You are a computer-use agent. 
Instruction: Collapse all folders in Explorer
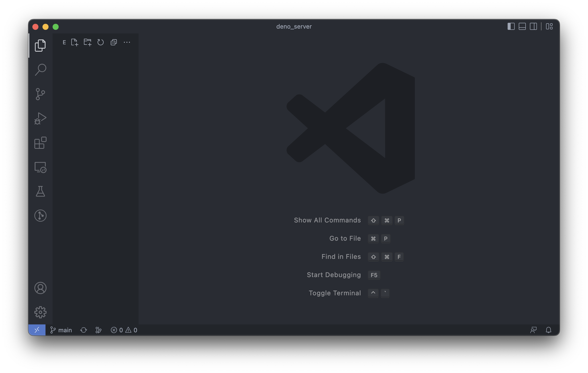click(114, 42)
